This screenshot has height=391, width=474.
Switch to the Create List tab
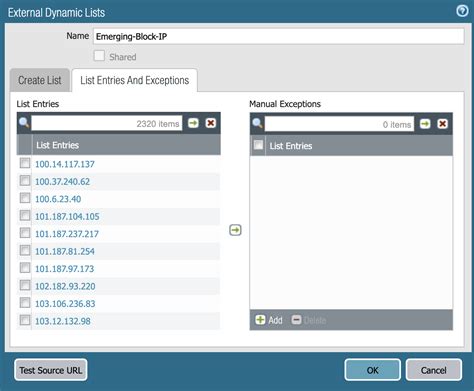click(40, 80)
